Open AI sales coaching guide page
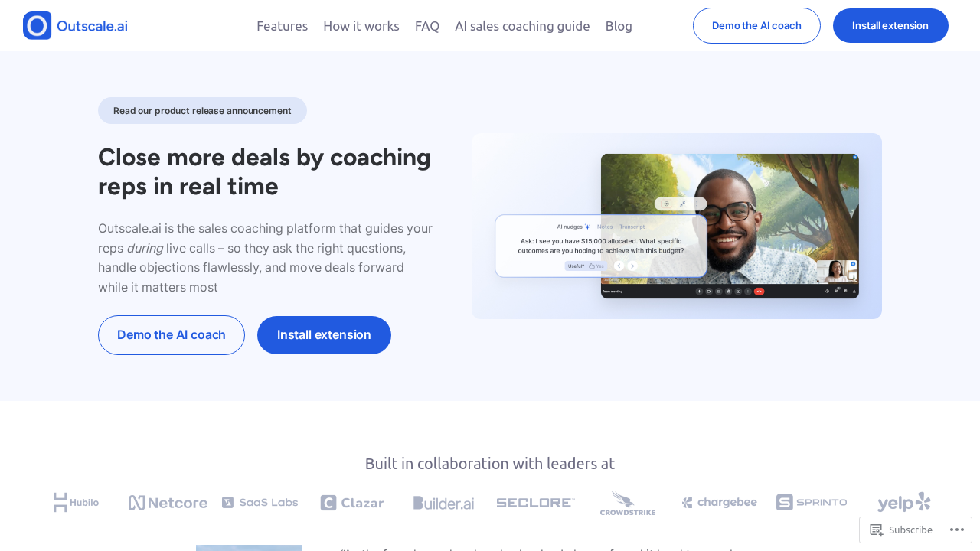Viewport: 980px width, 551px height. (x=522, y=26)
